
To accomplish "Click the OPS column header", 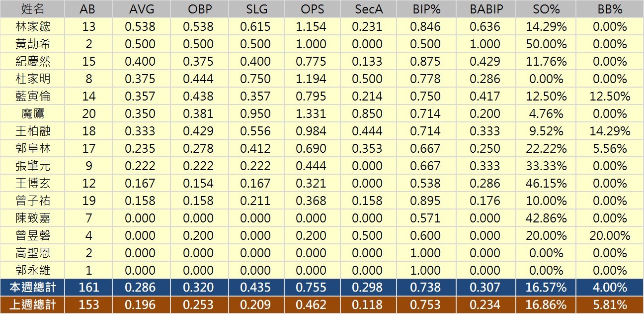I will 311,9.
